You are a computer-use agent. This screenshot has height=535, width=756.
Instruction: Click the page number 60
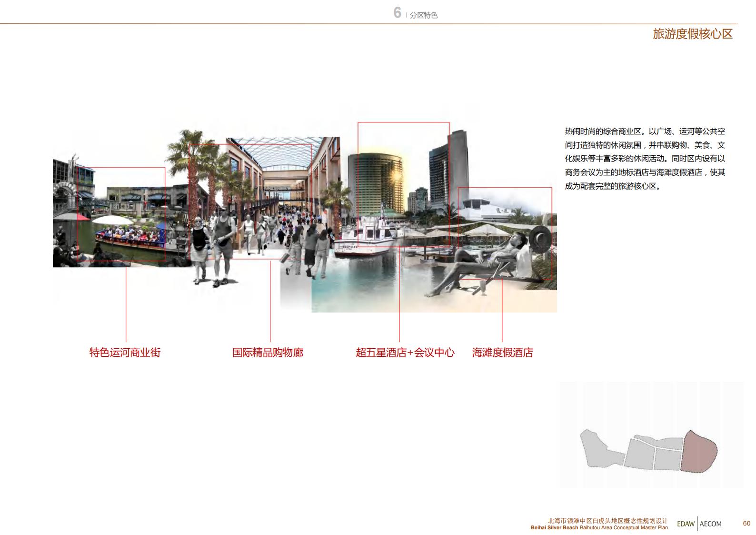click(746, 523)
